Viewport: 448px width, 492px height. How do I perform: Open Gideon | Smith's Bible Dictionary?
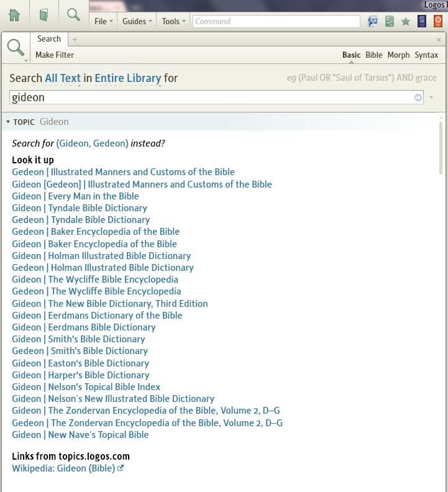[78, 339]
